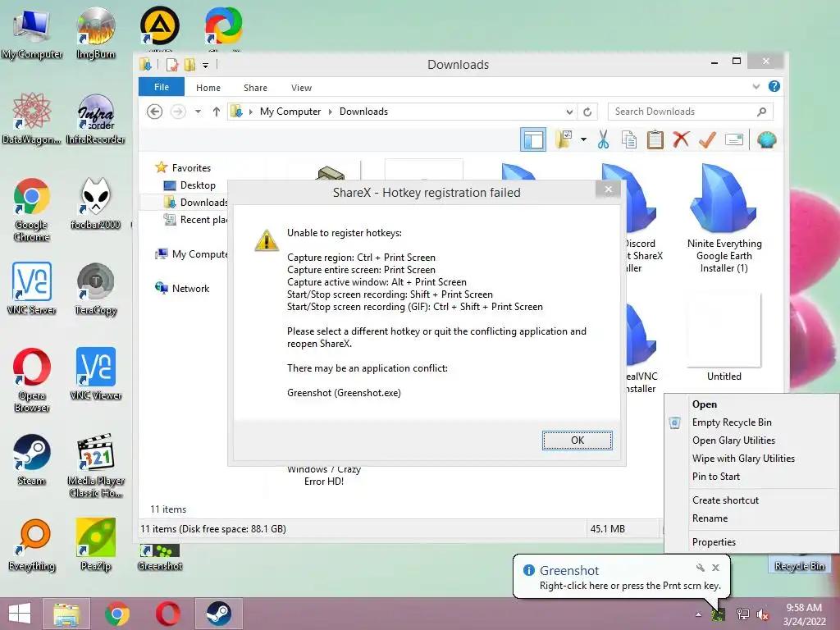
Task: Select the VNC Viewer desktop icon
Action: click(95, 374)
